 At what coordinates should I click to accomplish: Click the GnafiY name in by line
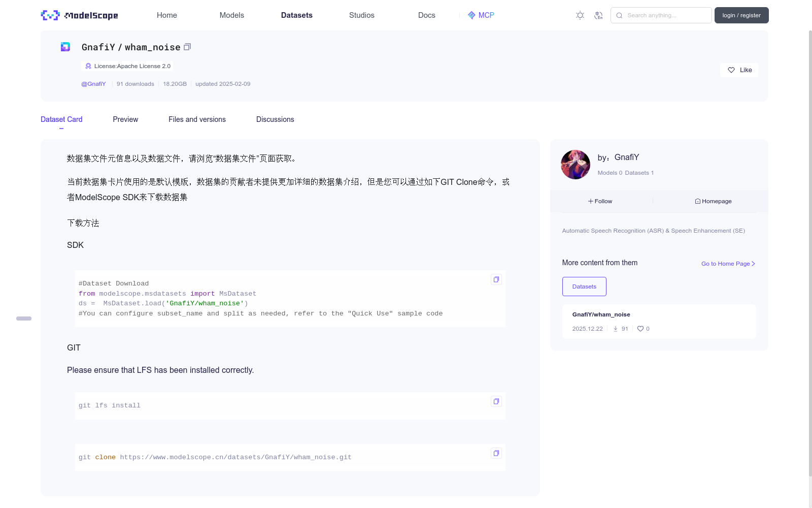[627, 157]
